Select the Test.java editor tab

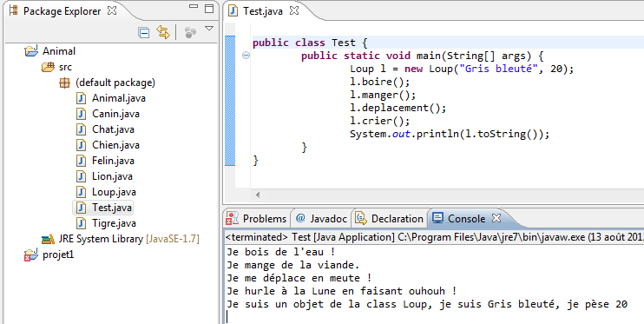tap(262, 11)
